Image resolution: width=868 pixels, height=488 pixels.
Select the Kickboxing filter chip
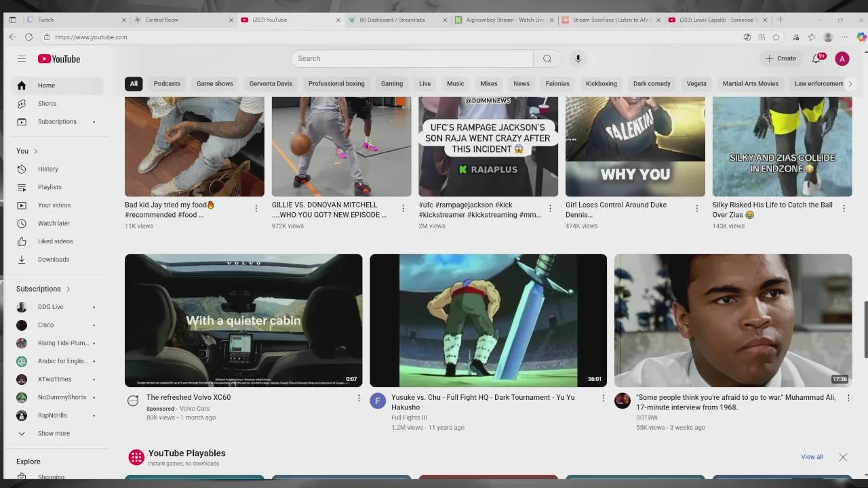[x=601, y=84]
